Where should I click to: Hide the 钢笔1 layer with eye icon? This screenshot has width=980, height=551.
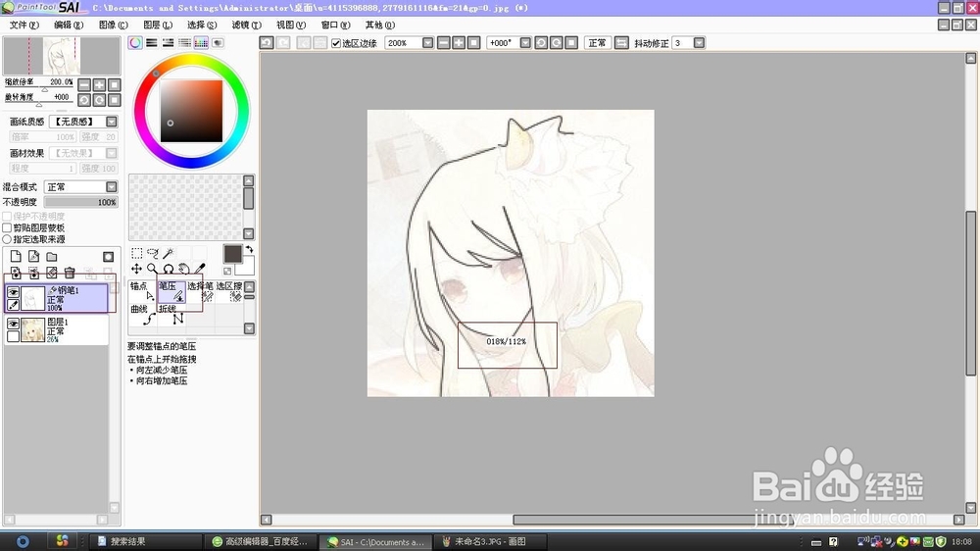pyautogui.click(x=13, y=291)
